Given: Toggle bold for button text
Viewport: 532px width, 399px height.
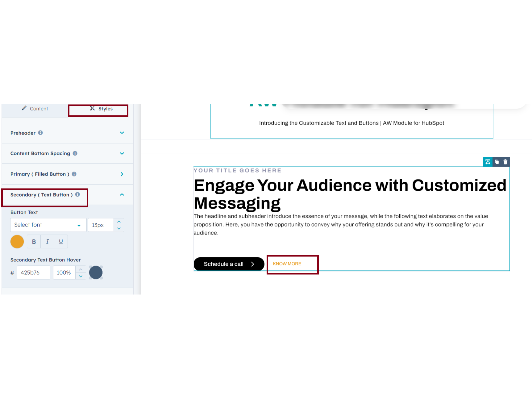Looking at the screenshot, I should (34, 242).
